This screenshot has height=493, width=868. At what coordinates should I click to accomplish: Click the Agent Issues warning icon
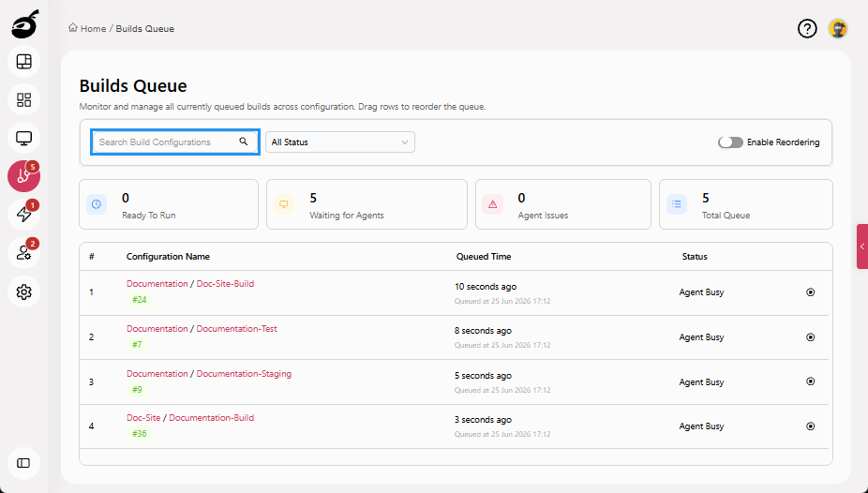pos(493,204)
